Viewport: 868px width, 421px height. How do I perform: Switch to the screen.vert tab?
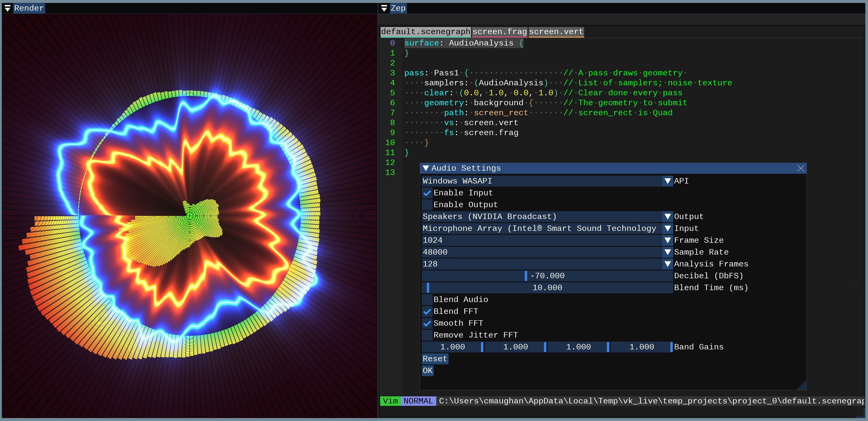point(556,32)
